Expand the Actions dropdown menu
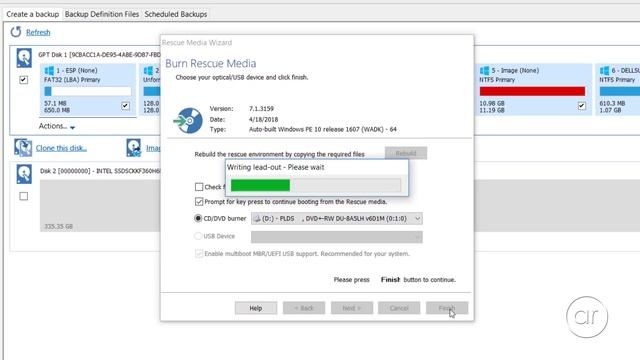This screenshot has width=640, height=360. [x=57, y=126]
